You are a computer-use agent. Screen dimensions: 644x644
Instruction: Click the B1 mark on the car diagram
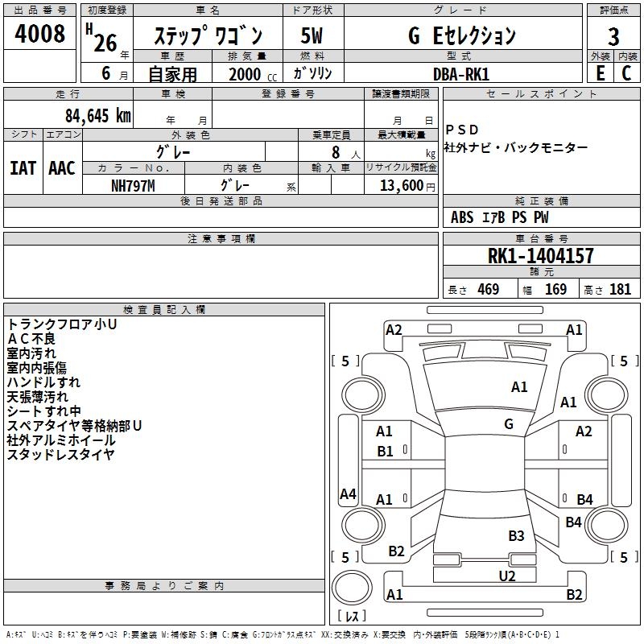(385, 452)
